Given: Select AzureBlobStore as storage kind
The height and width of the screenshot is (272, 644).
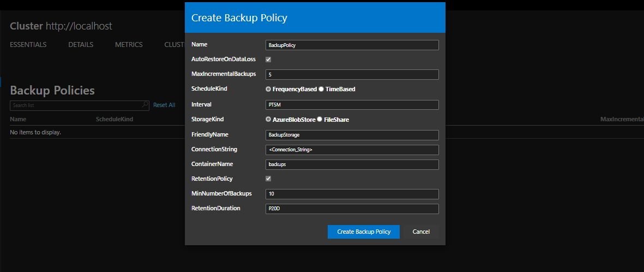Looking at the screenshot, I should 268,119.
